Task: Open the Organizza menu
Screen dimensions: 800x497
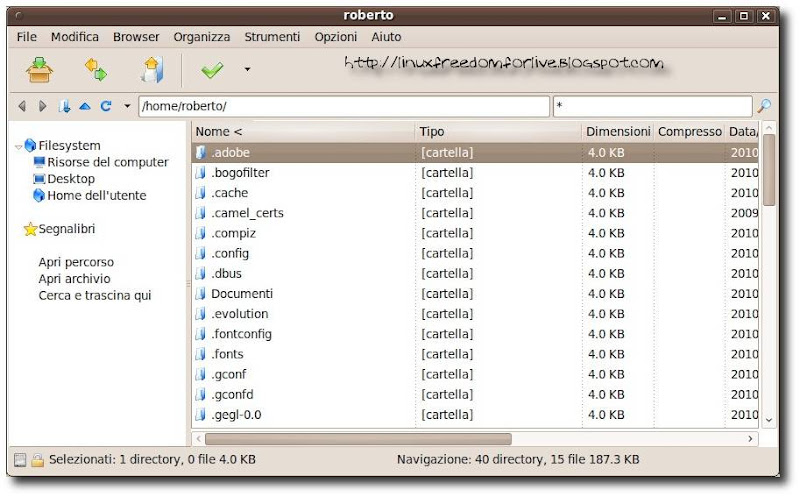Action: pyautogui.click(x=202, y=37)
